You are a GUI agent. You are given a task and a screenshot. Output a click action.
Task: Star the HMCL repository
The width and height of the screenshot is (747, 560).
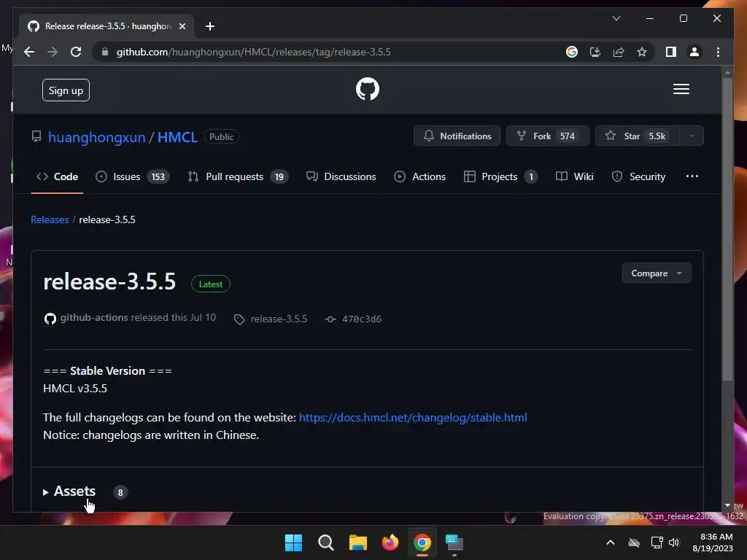637,136
